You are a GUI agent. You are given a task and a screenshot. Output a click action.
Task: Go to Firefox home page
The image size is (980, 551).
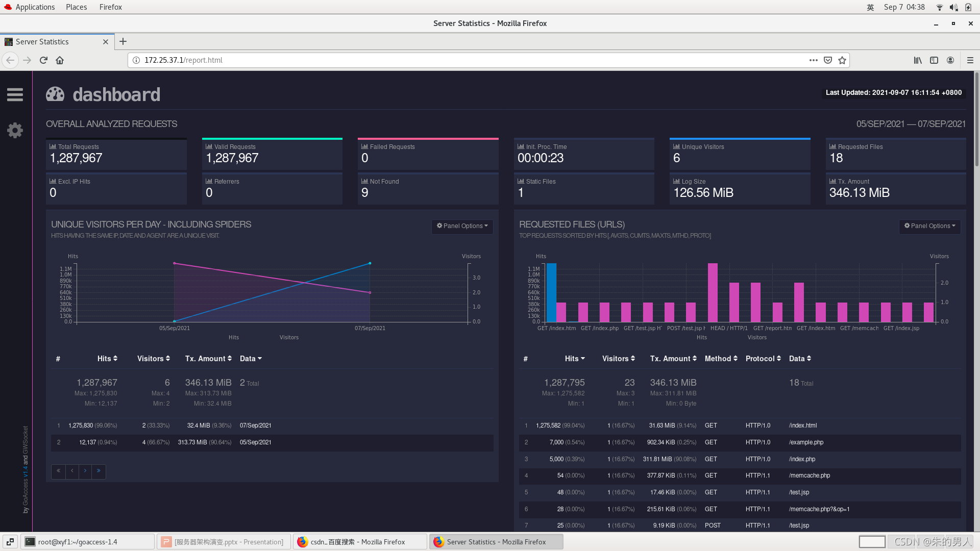coord(60,60)
